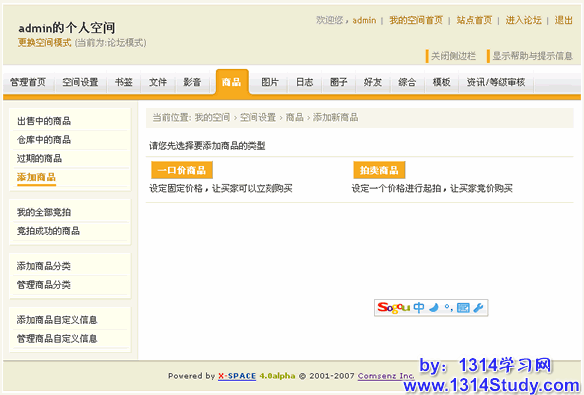Select the 影音 tab

pyautogui.click(x=192, y=82)
